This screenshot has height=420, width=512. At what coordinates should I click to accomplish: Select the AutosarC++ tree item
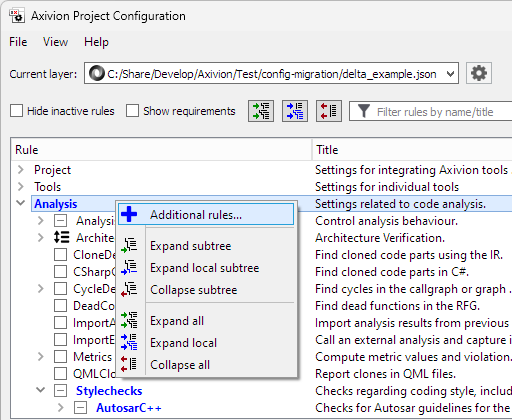click(x=129, y=408)
